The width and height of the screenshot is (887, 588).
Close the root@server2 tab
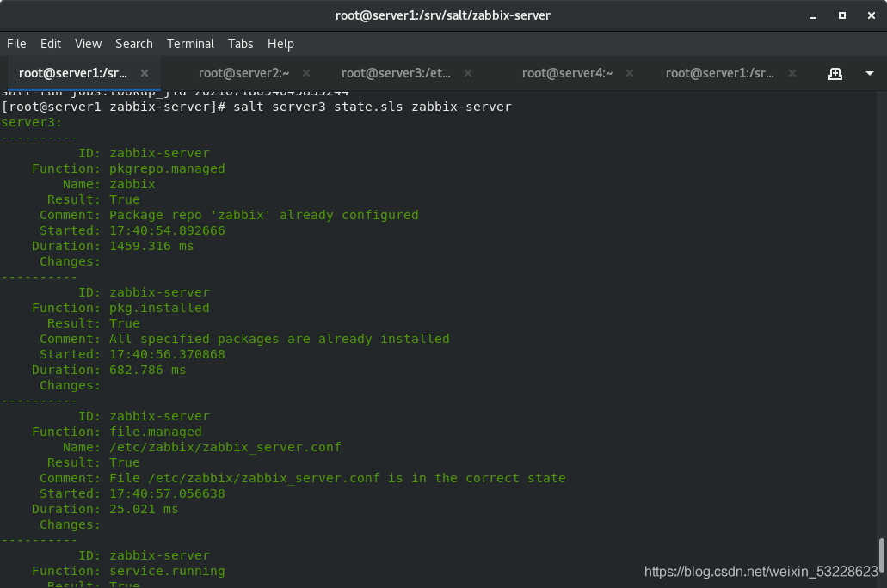pyautogui.click(x=306, y=73)
